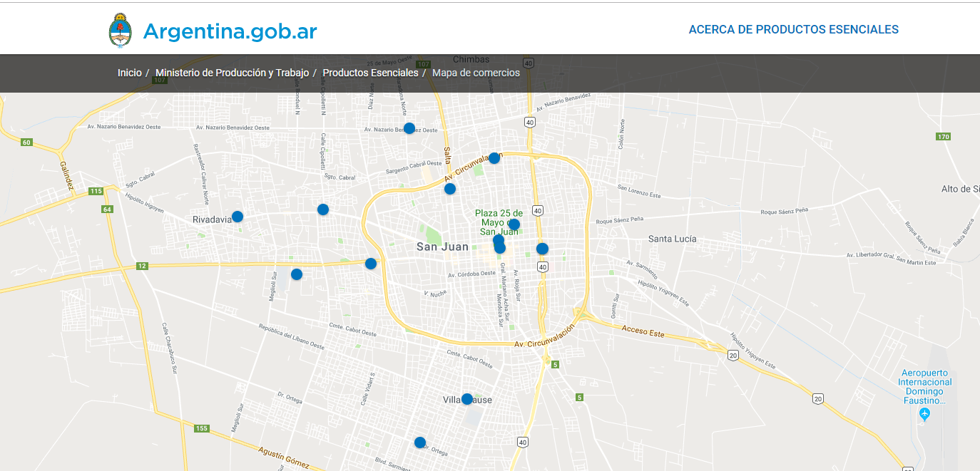Click marker near Calle Cipolletti west side
Screen dimensions: 980x471
click(x=323, y=209)
